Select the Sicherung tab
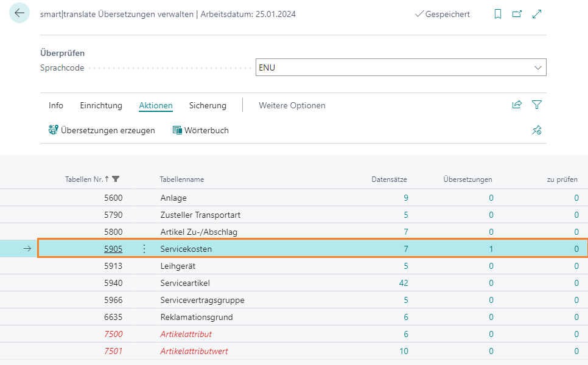The width and height of the screenshot is (588, 365). click(208, 106)
